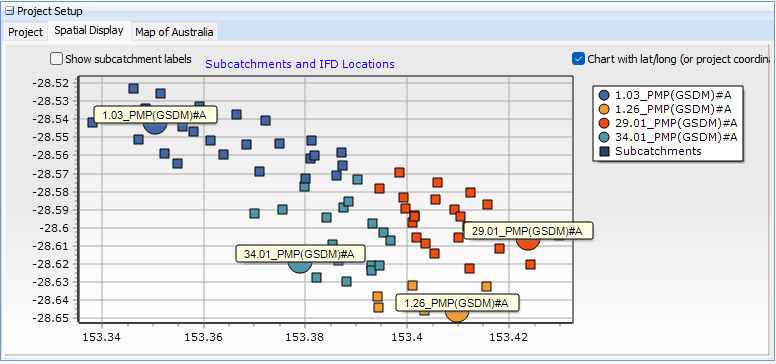Select 34.01_PMP(GSDM)#A legend text
776x364 pixels.
point(676,137)
